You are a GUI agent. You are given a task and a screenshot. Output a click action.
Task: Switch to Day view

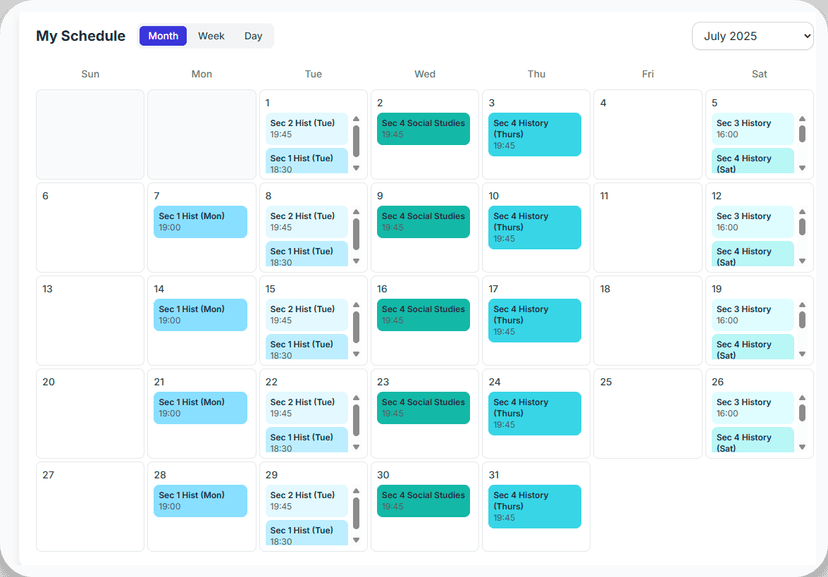(253, 36)
